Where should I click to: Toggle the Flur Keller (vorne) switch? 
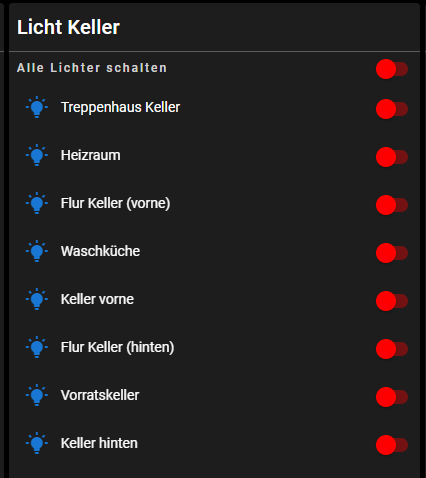coord(392,205)
